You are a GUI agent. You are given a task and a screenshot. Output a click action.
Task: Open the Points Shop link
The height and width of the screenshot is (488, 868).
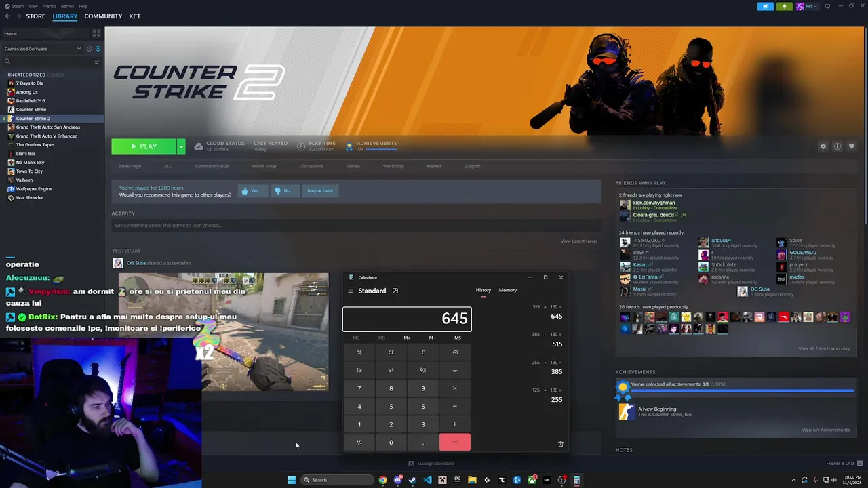[x=264, y=166]
